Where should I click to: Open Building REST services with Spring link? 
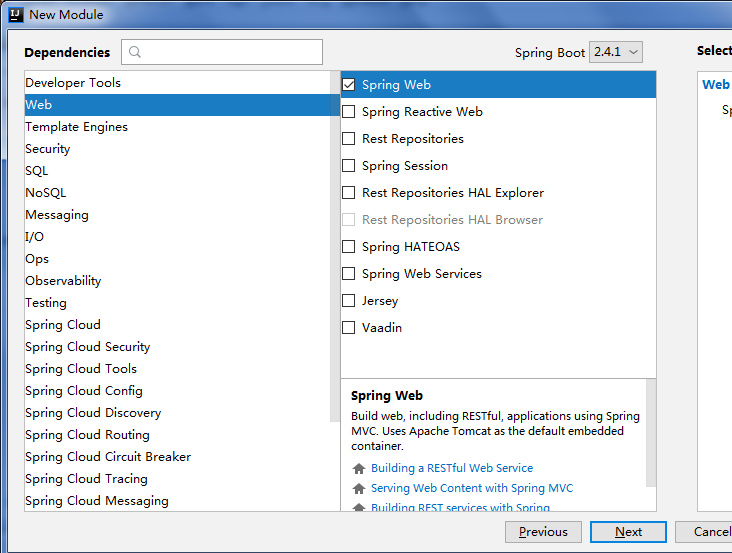point(460,507)
